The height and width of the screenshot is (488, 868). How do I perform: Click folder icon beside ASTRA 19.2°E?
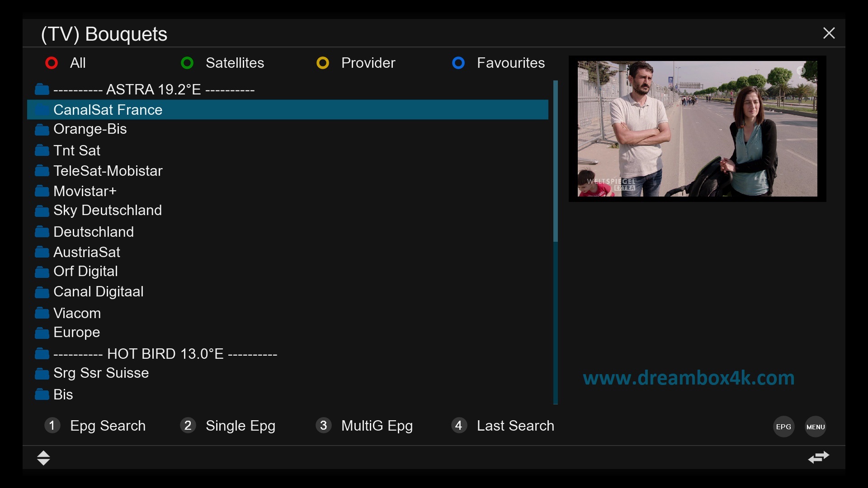pyautogui.click(x=42, y=89)
